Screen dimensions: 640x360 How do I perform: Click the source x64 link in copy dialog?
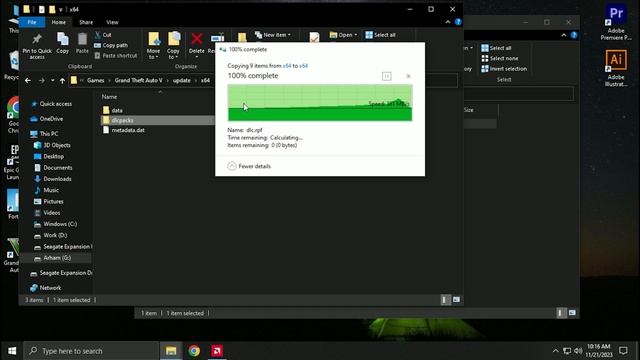[x=287, y=66]
